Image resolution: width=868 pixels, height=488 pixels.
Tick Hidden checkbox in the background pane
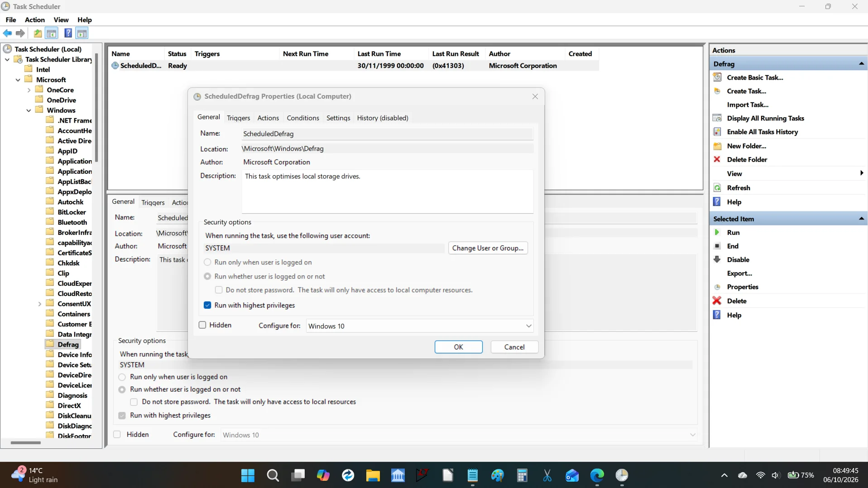[x=117, y=435]
